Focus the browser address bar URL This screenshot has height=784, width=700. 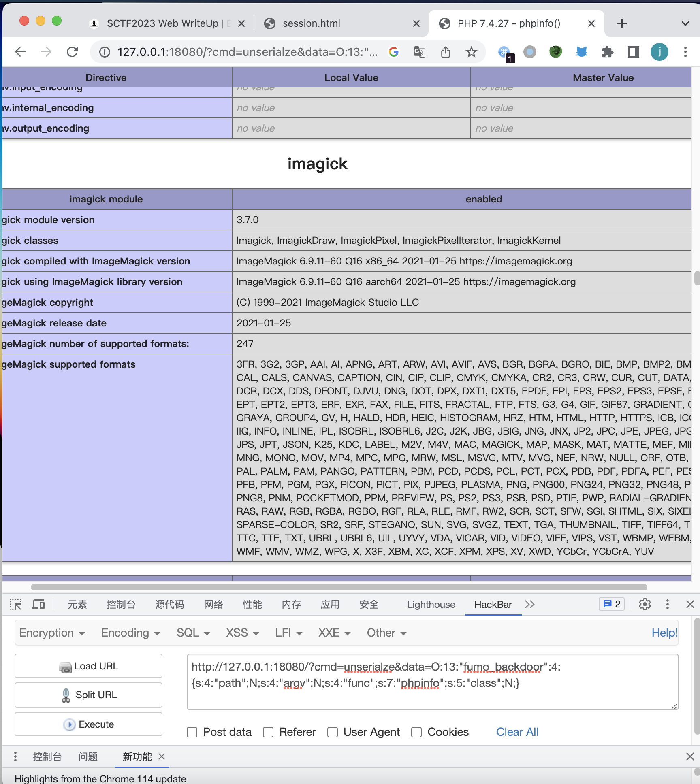247,52
